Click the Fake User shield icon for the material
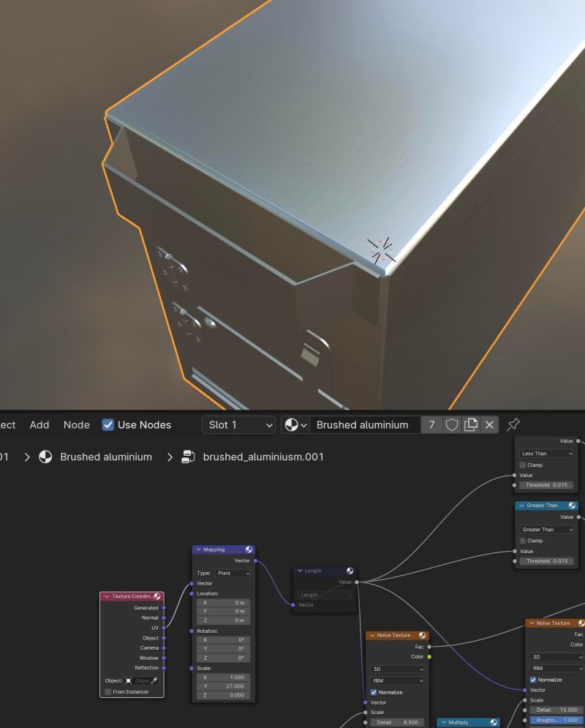The width and height of the screenshot is (585, 728). coord(450,425)
